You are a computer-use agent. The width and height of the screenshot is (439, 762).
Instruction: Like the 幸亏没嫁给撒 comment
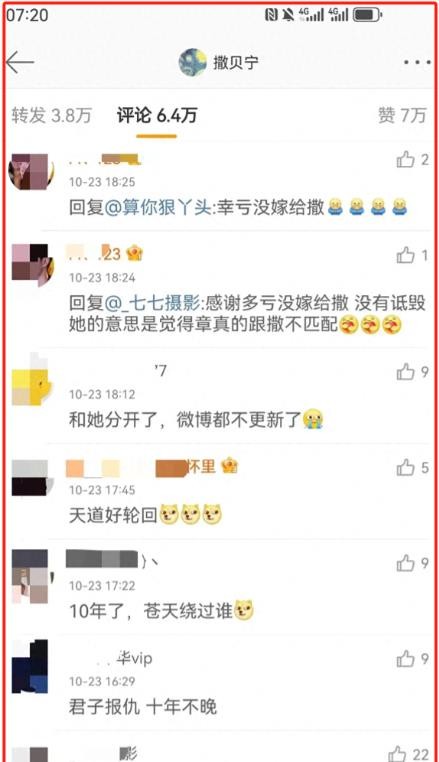[x=412, y=159]
